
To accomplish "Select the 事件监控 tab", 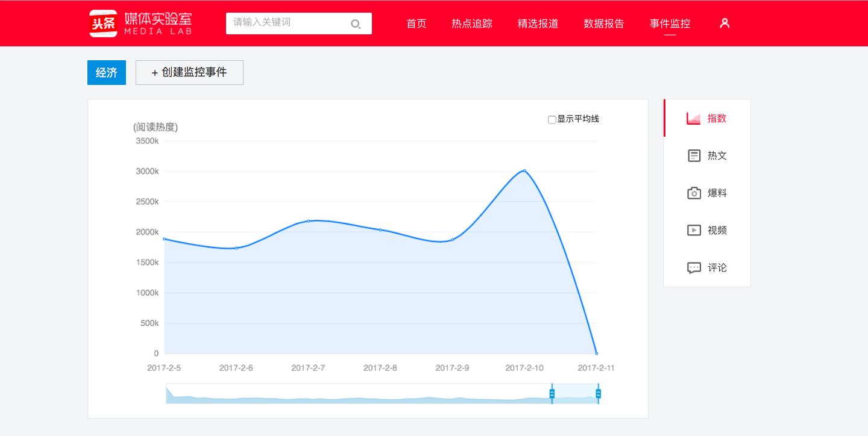I will (x=670, y=23).
